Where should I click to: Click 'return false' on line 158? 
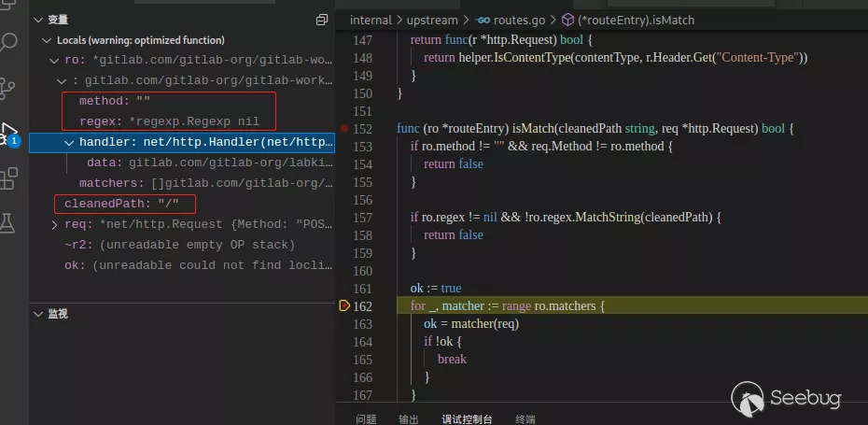click(x=454, y=235)
